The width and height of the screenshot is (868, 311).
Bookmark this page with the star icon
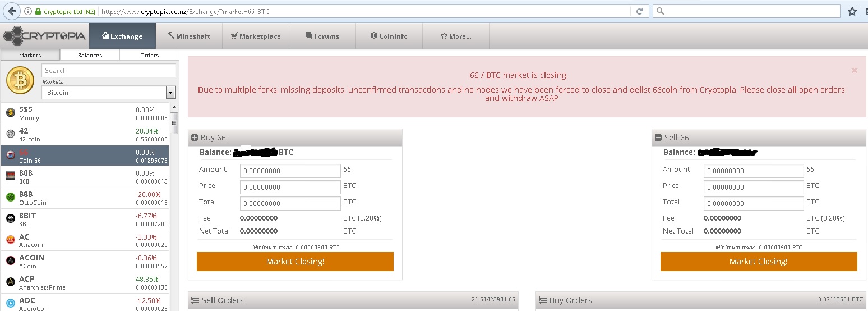coord(852,11)
